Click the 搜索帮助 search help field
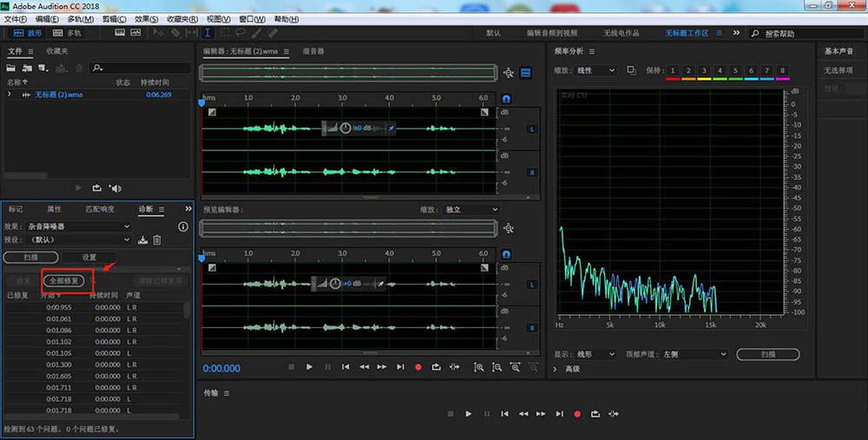This screenshot has width=868, height=440. [x=788, y=33]
